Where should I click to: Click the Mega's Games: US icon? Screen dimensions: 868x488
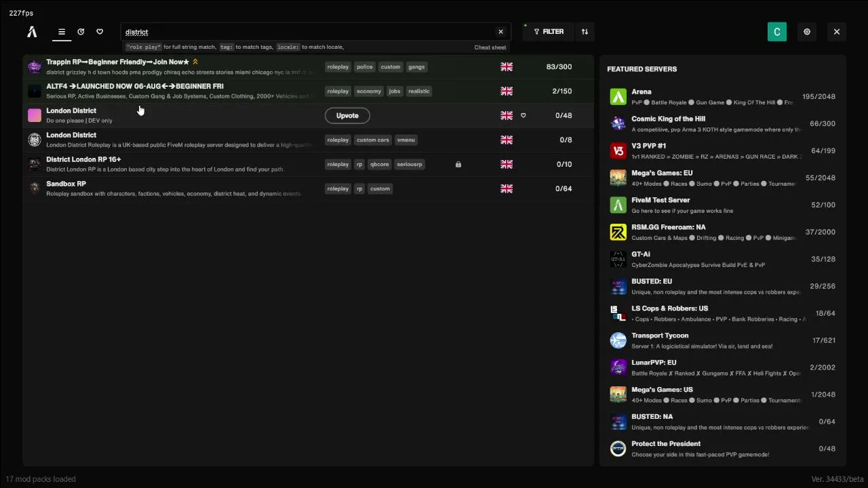(x=618, y=394)
